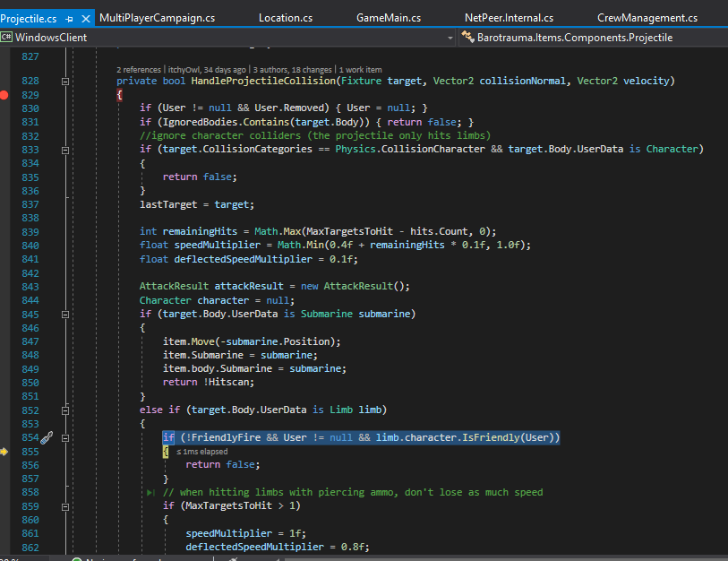Open the 3 authors, 18 changes link
This screenshot has width=728, height=561.
click(293, 70)
